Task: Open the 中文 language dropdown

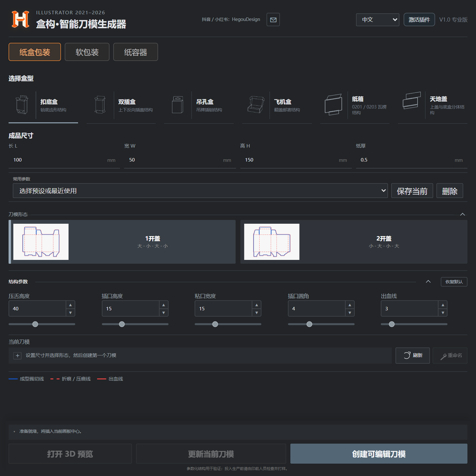Action: (378, 20)
